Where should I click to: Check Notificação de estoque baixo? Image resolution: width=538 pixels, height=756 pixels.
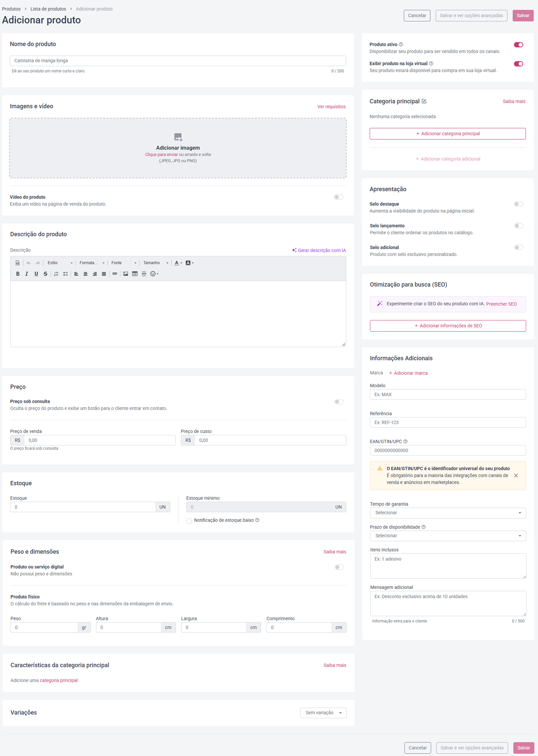189,521
